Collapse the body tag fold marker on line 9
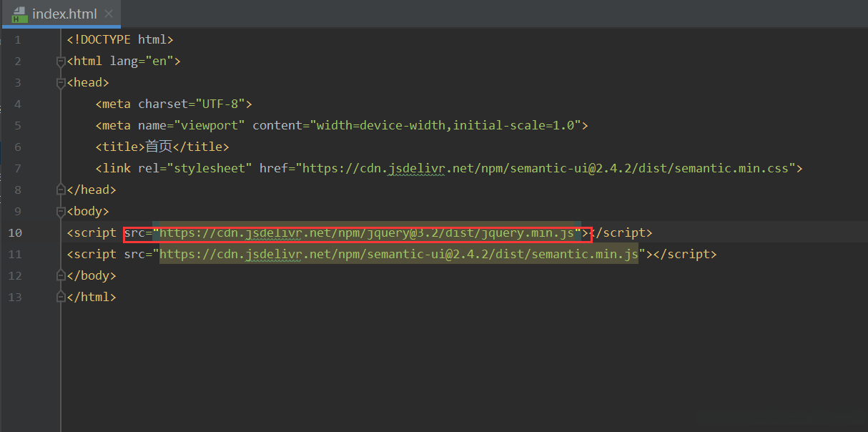The image size is (868, 432). (61, 211)
